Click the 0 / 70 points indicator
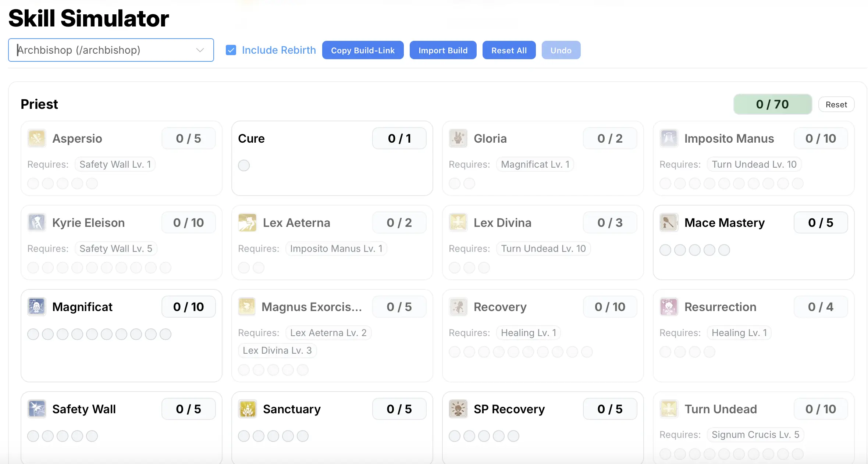Screen dimensions: 868x464 pos(772,104)
